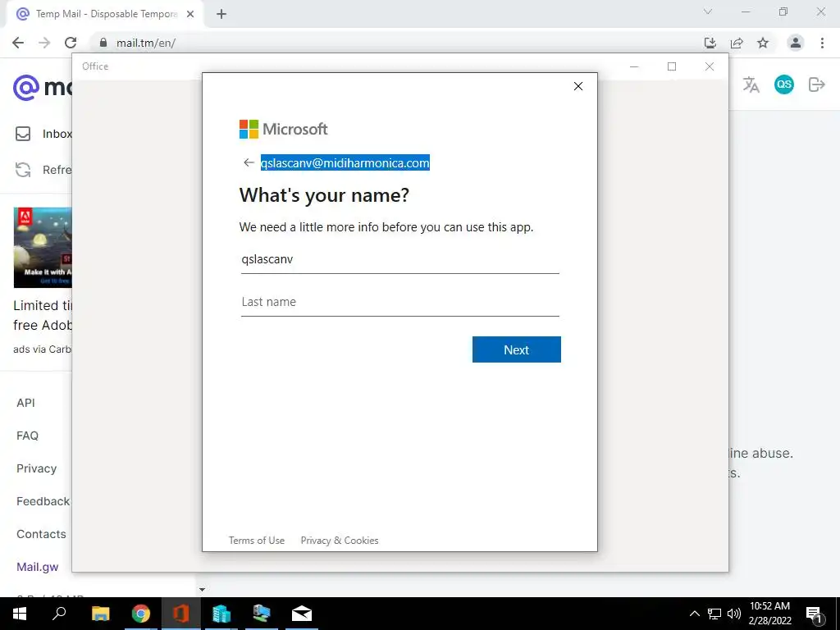Go back using the arrow beside the email
Viewport: 840px width, 630px height.
tap(249, 162)
